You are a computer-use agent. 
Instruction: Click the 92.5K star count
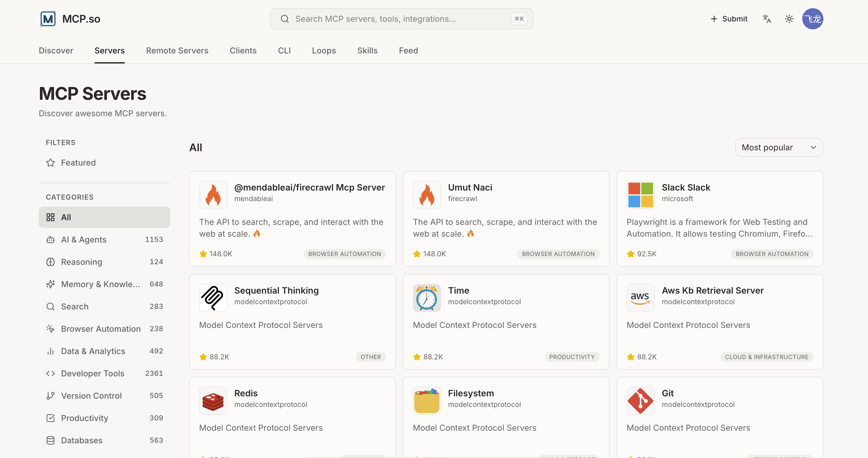647,254
